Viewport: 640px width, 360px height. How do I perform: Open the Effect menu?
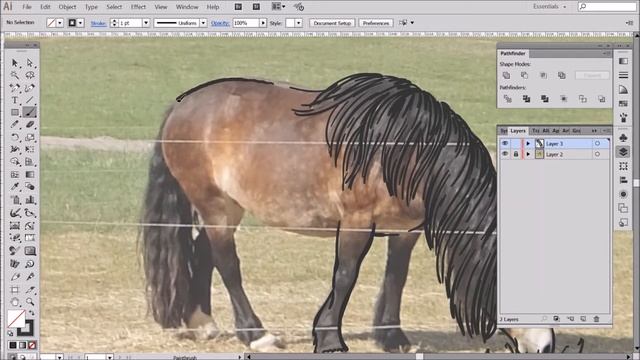pyautogui.click(x=138, y=7)
